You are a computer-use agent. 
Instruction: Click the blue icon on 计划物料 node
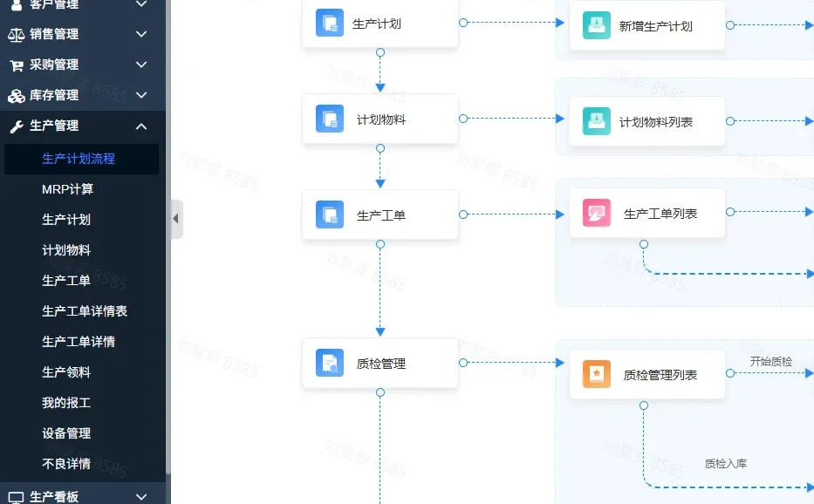[329, 119]
